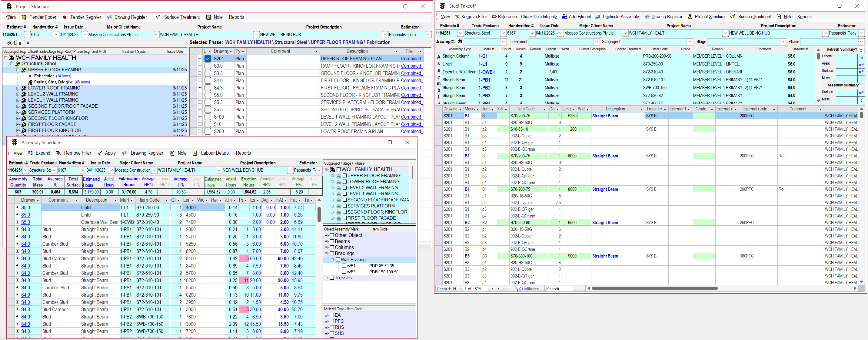Click Check Data Integrity in Steel Takeoff
868x340 pixels.
[x=539, y=16]
